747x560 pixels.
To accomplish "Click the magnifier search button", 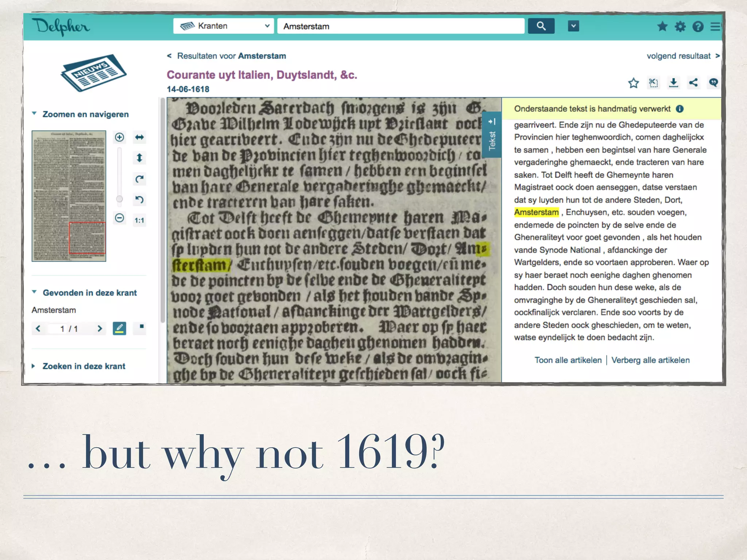I will click(x=541, y=26).
